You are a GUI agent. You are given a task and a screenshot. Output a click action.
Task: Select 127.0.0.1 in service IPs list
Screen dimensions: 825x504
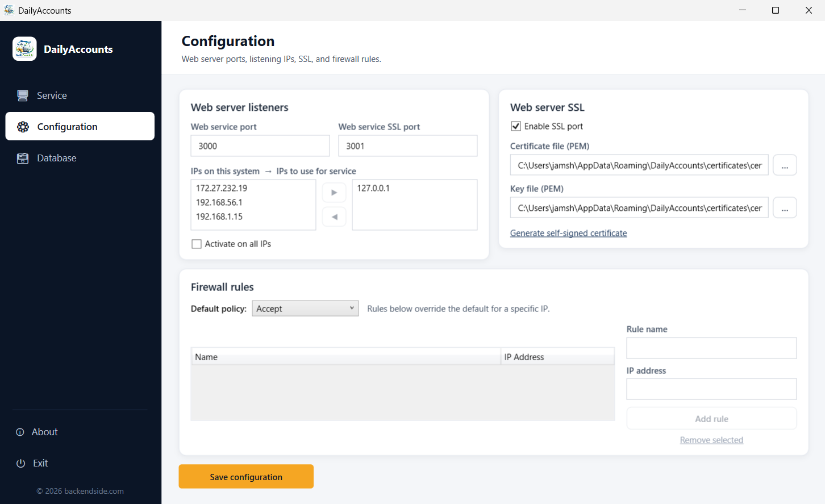click(415, 188)
